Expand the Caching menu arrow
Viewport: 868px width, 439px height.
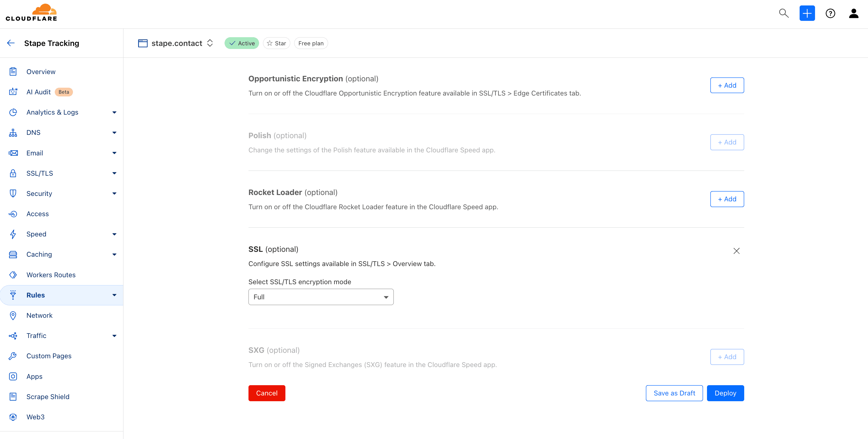[x=115, y=255]
